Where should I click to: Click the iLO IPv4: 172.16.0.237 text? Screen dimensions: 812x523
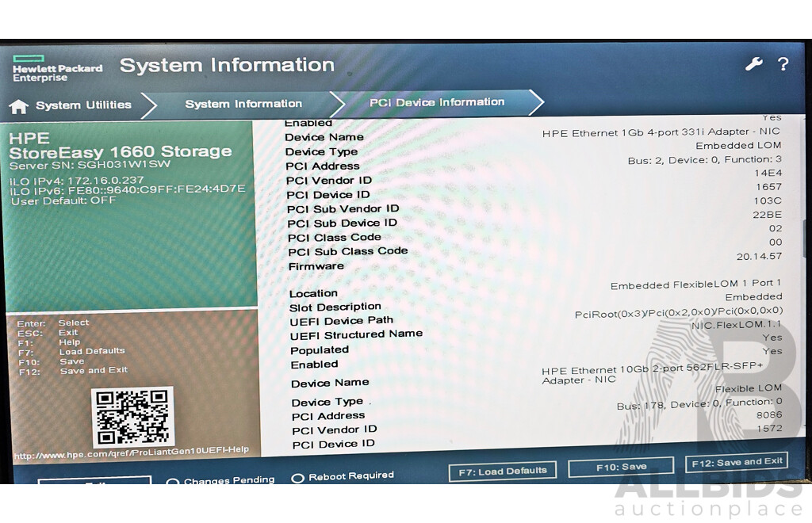click(76, 181)
